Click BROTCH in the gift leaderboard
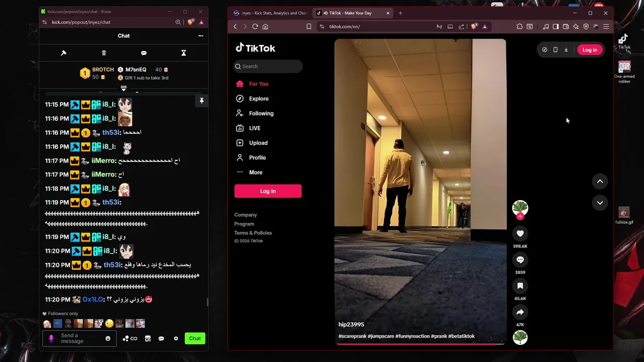The height and width of the screenshot is (362, 644). tap(103, 69)
